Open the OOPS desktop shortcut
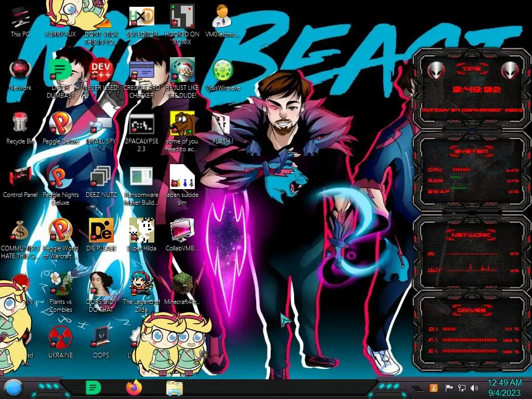The height and width of the screenshot is (399, 532). pyautogui.click(x=101, y=342)
